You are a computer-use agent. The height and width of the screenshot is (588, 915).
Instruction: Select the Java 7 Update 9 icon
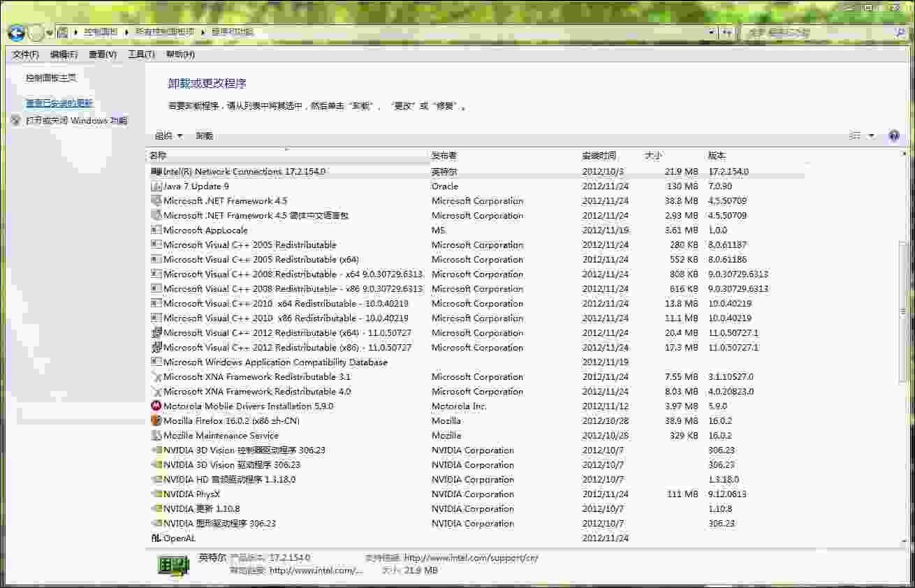click(x=156, y=186)
